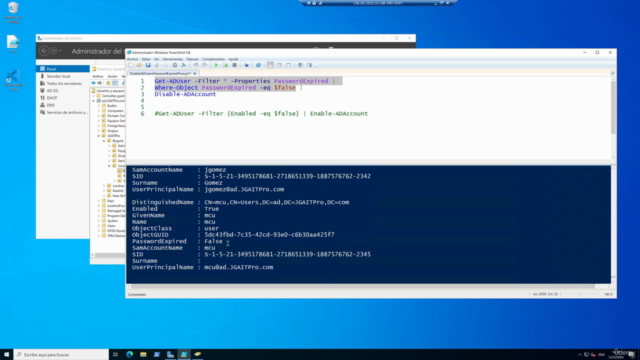
Task: Click New script icon in PowerShell ISE toolbar
Action: 130,65
